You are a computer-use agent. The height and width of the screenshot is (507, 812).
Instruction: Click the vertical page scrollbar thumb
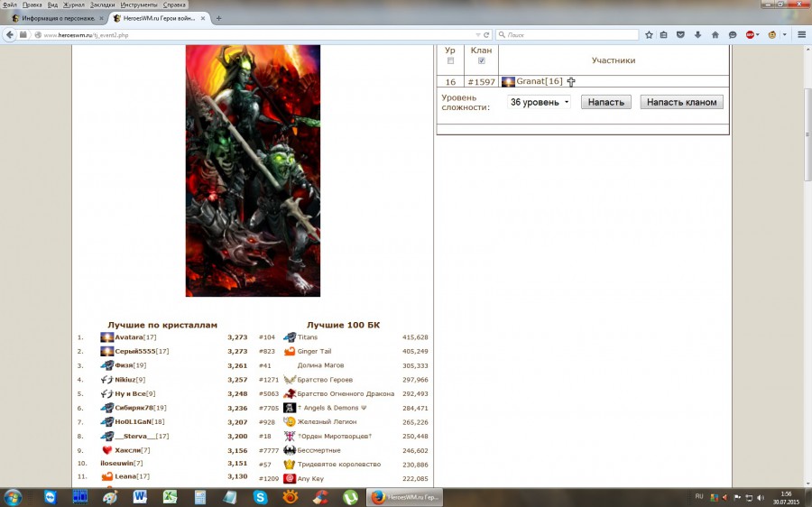click(807, 134)
